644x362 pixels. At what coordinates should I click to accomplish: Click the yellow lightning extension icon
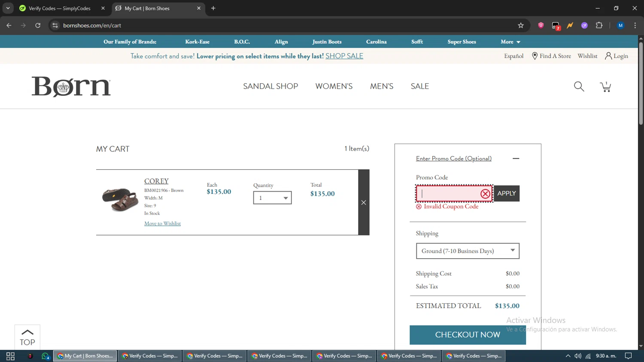(570, 25)
